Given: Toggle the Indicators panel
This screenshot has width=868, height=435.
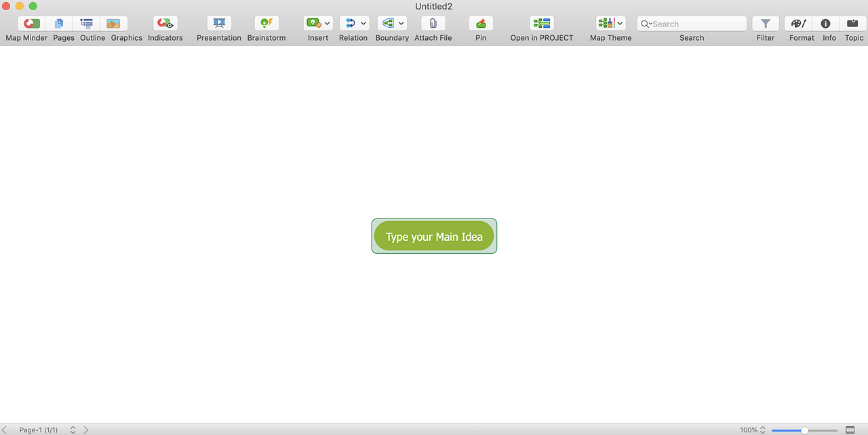Looking at the screenshot, I should (x=165, y=24).
